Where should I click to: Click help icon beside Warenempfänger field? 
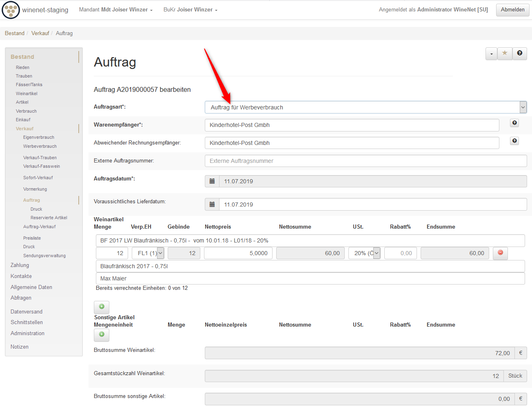(x=514, y=123)
